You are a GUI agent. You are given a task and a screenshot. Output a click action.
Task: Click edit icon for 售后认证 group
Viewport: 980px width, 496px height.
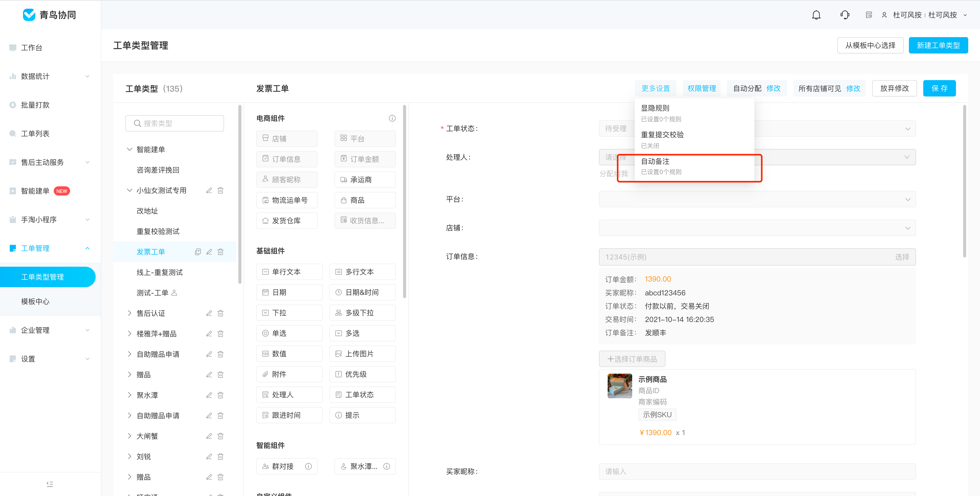tap(209, 313)
